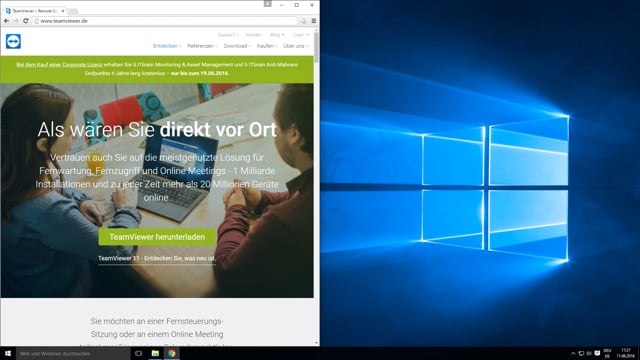640x360 pixels.
Task: Open the Chrome menu (three lines) icon
Action: coord(313,21)
